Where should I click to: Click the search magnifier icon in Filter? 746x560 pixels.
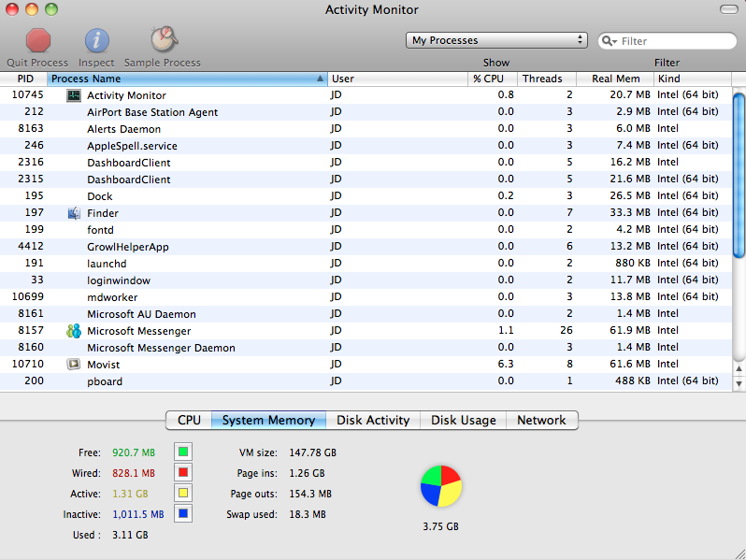tap(609, 41)
